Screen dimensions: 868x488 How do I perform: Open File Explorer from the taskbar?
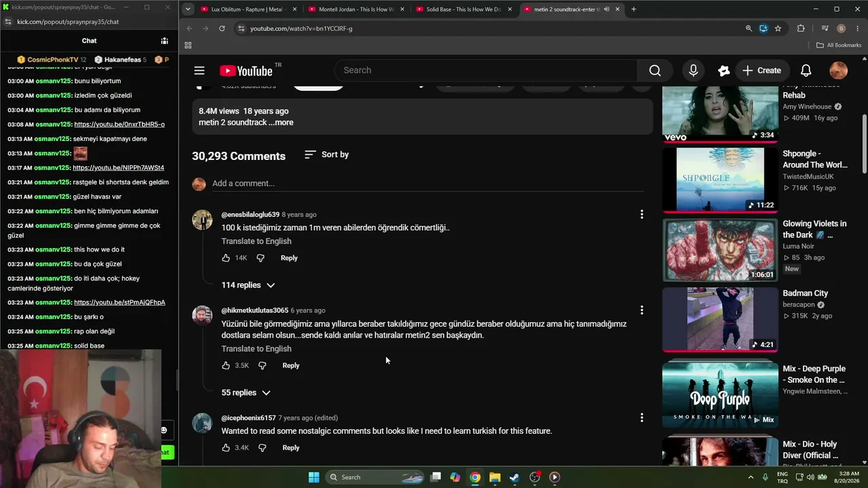pos(494,477)
